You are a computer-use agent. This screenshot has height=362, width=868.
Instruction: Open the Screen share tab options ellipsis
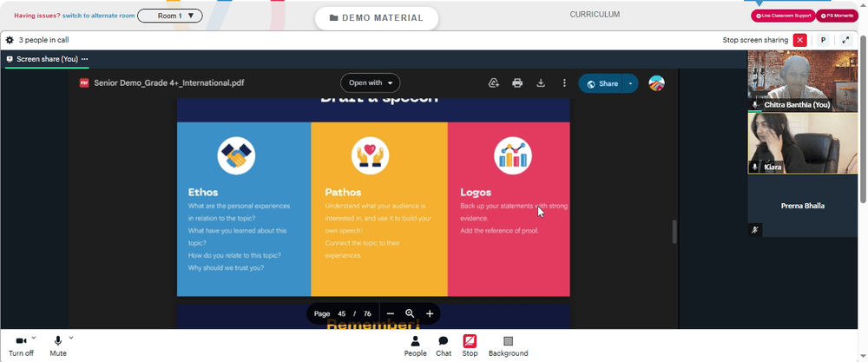click(85, 59)
